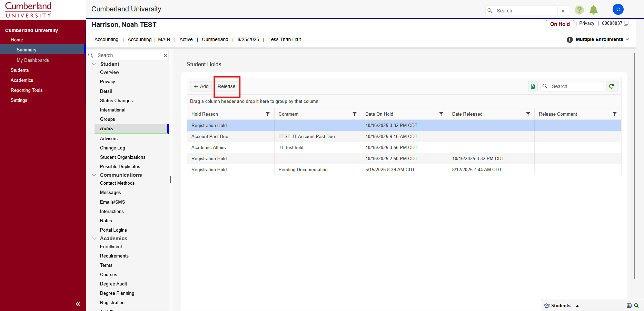
Task: Export holds grid to Excel
Action: point(533,86)
